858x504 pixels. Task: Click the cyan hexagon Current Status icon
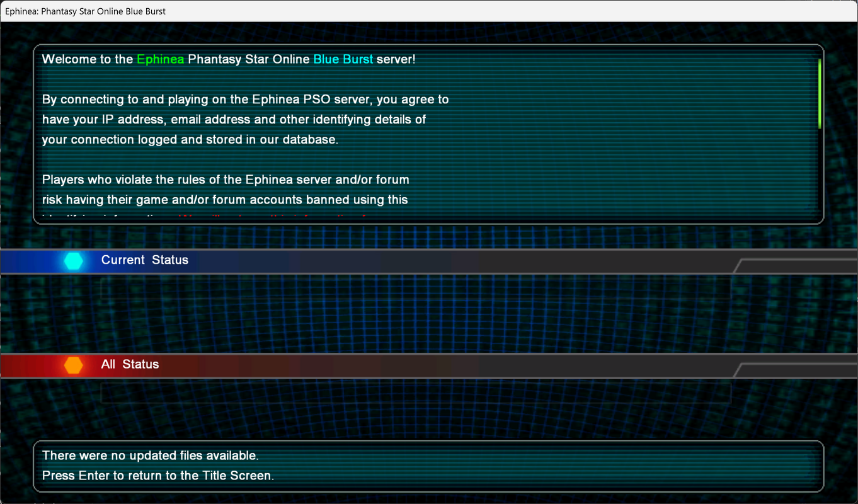point(74,261)
